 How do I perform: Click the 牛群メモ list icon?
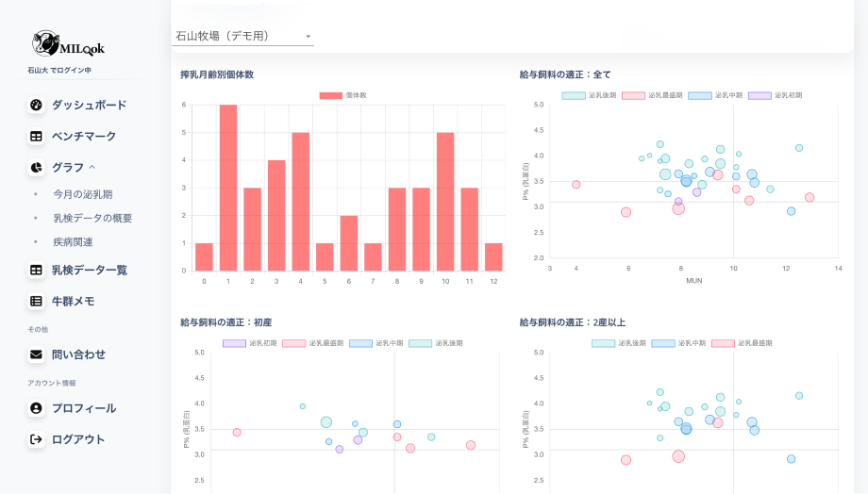coord(36,302)
